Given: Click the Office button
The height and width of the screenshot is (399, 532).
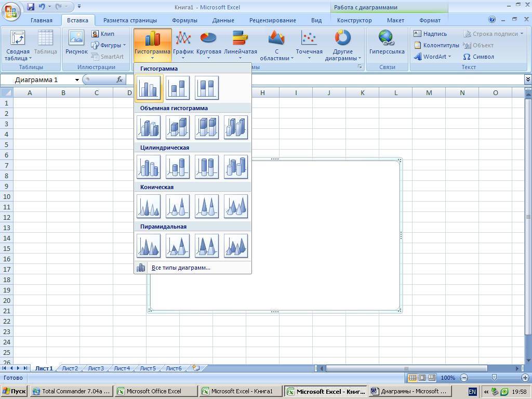Looking at the screenshot, I should (x=10, y=11).
